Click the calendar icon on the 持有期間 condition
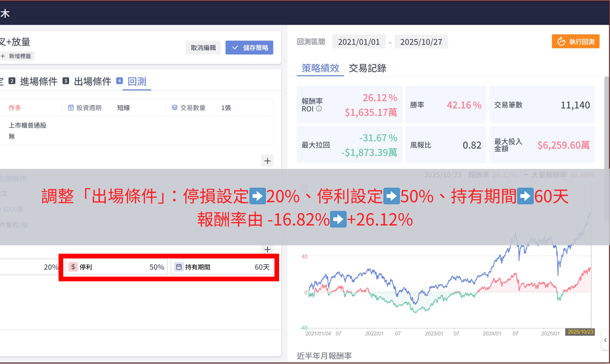This screenshot has height=364, width=610. click(x=179, y=267)
